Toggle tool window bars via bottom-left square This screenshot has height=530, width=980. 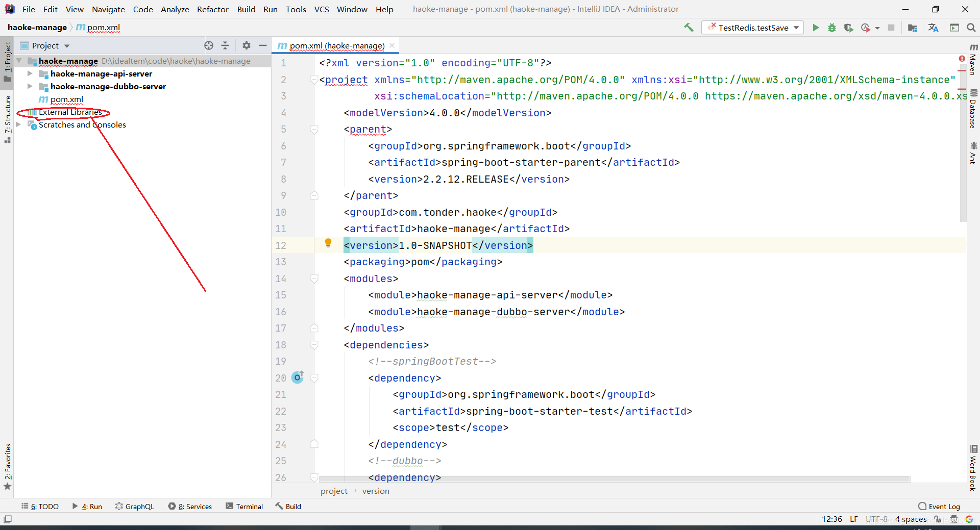tap(8, 519)
